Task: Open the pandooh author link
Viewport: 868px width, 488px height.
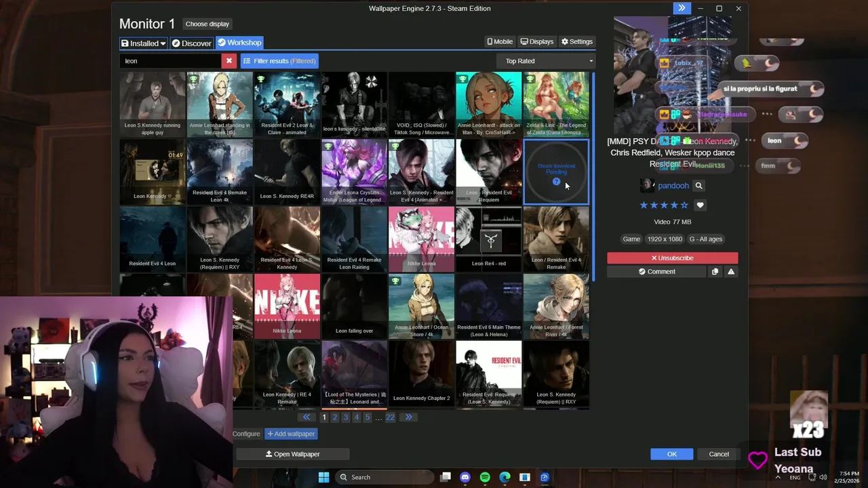Action: pyautogui.click(x=673, y=186)
